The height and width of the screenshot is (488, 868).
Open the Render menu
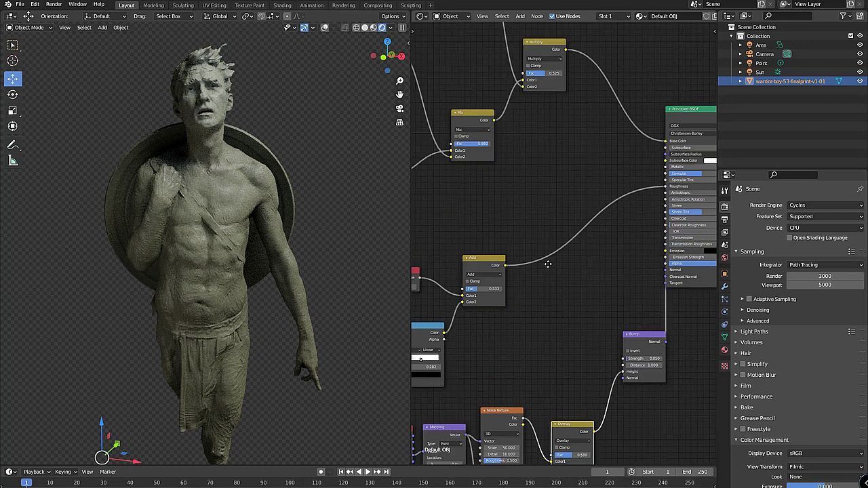pyautogui.click(x=54, y=5)
